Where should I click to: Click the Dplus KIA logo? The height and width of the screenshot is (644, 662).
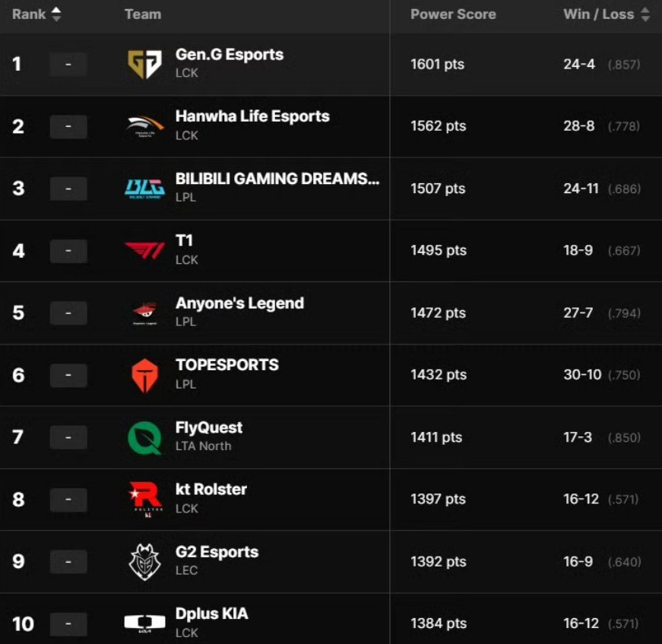pyautogui.click(x=144, y=623)
